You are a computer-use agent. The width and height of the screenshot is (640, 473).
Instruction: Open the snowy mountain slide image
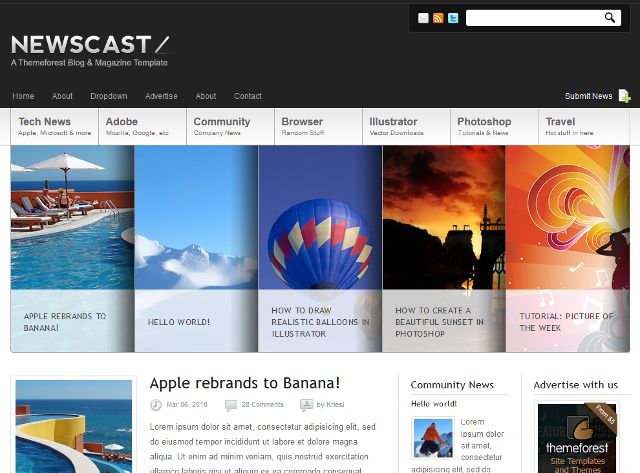pos(196,218)
